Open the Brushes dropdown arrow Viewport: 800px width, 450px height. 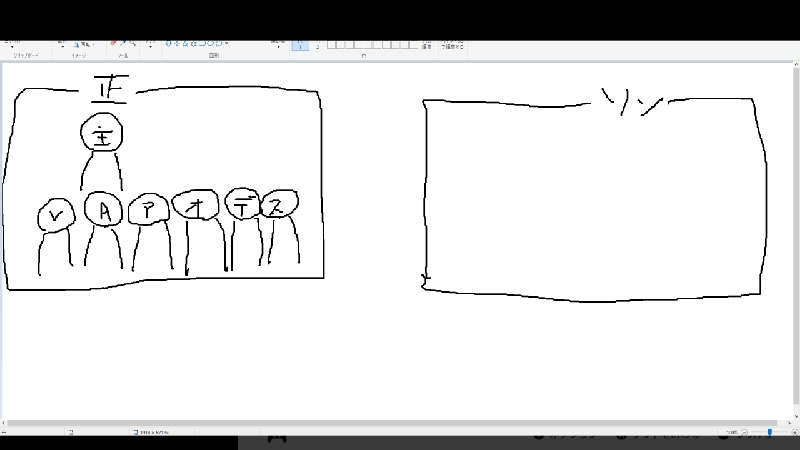point(150,47)
